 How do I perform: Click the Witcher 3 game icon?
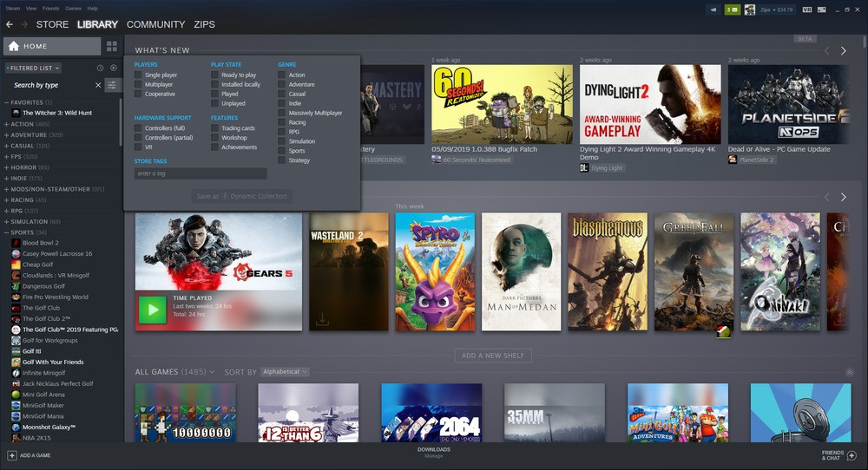[16, 113]
